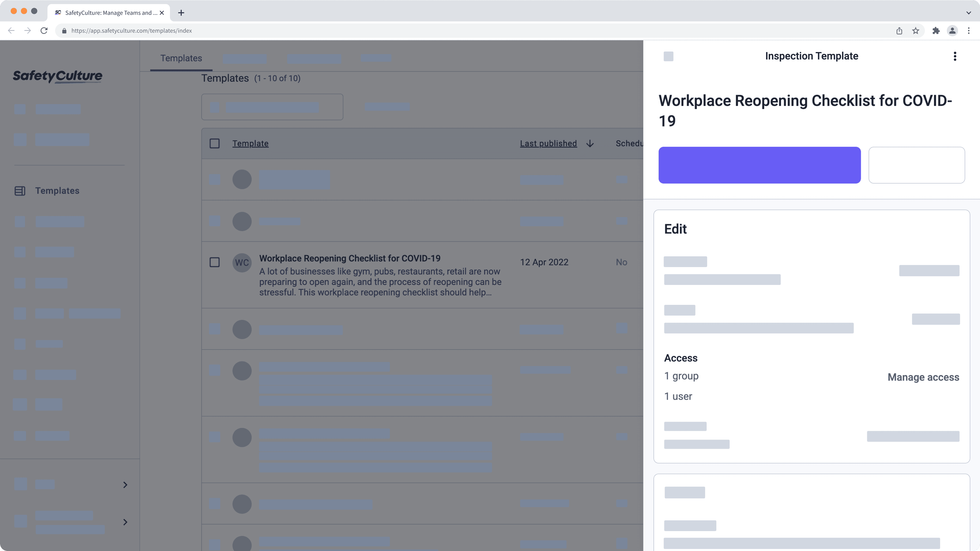The height and width of the screenshot is (551, 980).
Task: Click the WC template avatar
Action: click(x=242, y=262)
